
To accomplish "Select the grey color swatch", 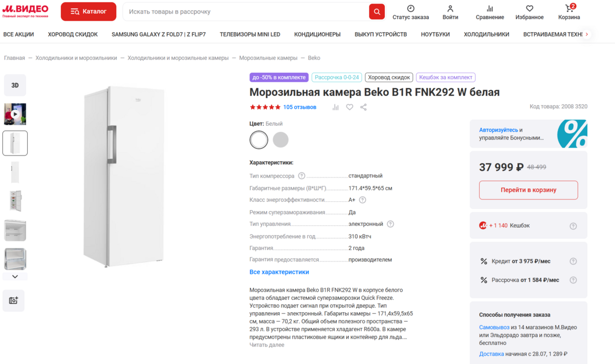I will coord(280,140).
